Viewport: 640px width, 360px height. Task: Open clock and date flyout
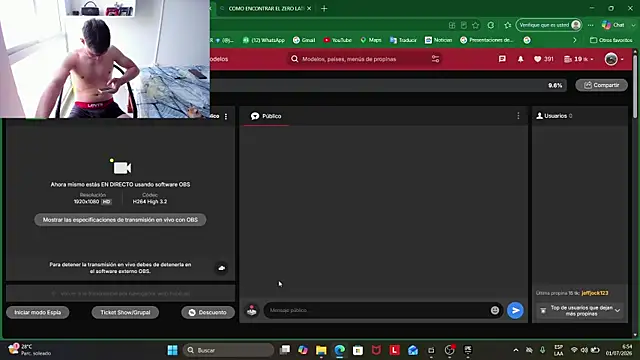click(x=618, y=350)
